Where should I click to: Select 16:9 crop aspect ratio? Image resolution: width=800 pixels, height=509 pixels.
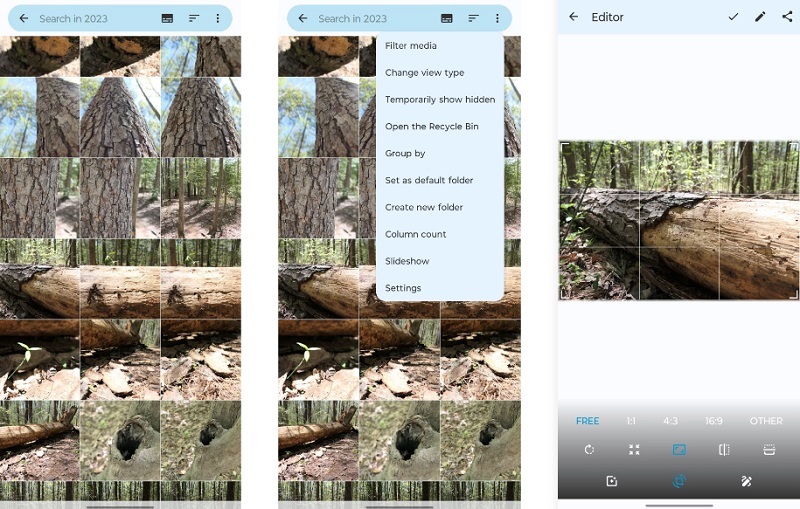pos(714,421)
